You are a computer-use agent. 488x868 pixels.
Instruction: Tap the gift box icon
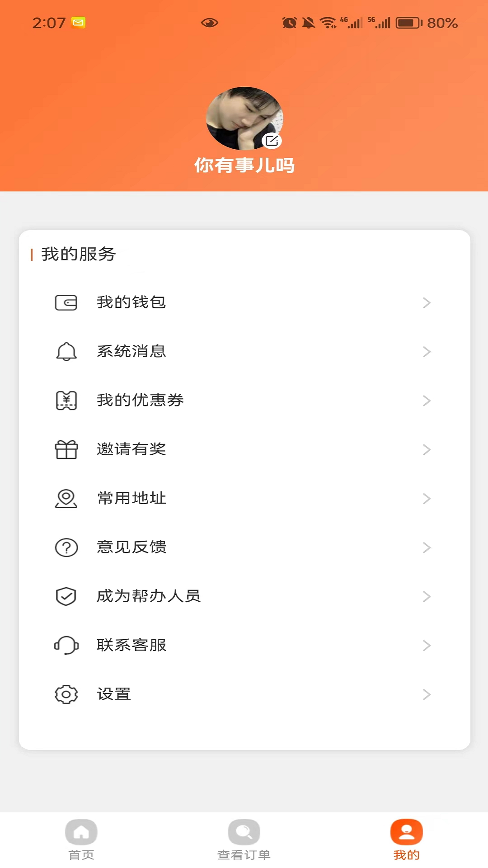click(x=66, y=449)
